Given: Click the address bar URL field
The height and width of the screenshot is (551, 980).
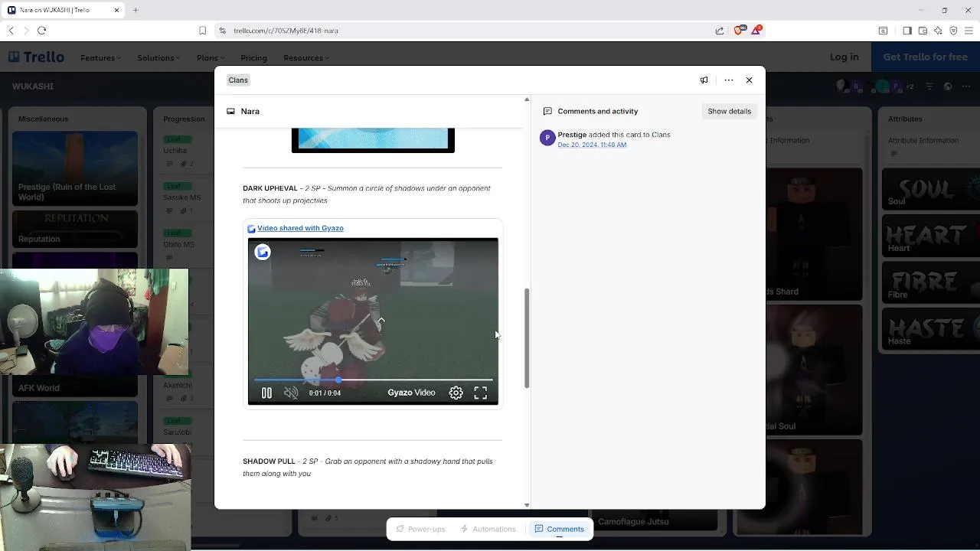Looking at the screenshot, I should click(467, 31).
